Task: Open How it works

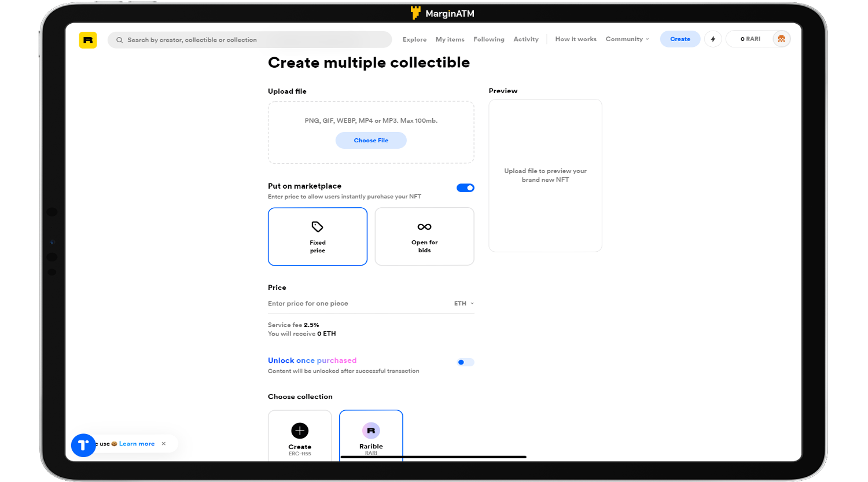Action: click(x=576, y=39)
